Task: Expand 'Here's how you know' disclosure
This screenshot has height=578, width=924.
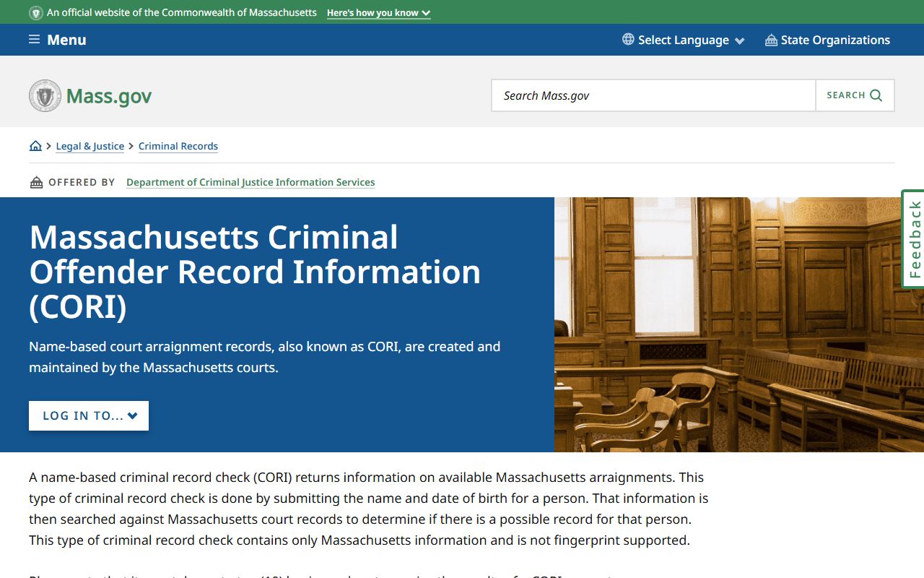Action: point(378,13)
